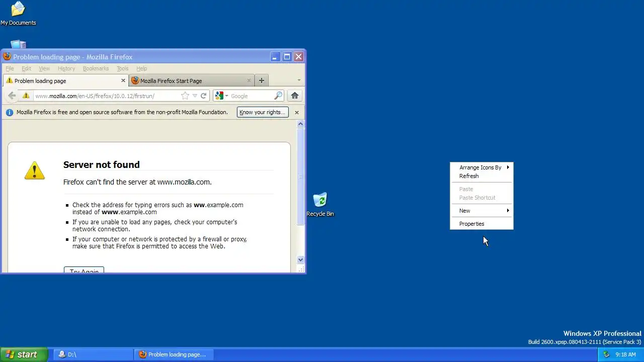Choose Properties from desktop context menu

coord(481,224)
